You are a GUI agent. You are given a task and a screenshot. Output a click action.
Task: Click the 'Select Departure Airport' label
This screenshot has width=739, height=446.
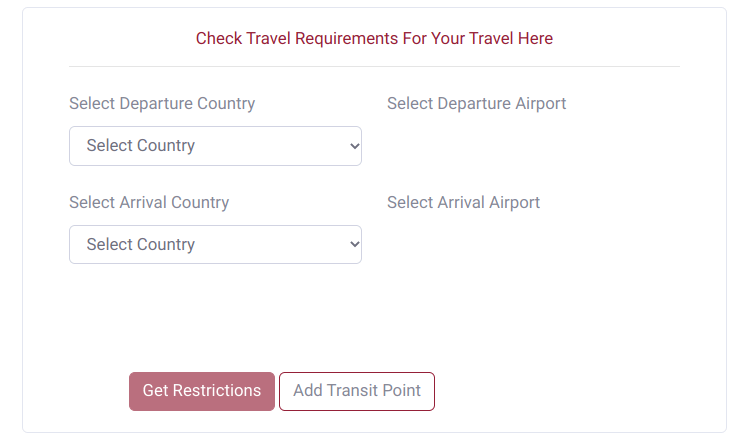(x=476, y=104)
